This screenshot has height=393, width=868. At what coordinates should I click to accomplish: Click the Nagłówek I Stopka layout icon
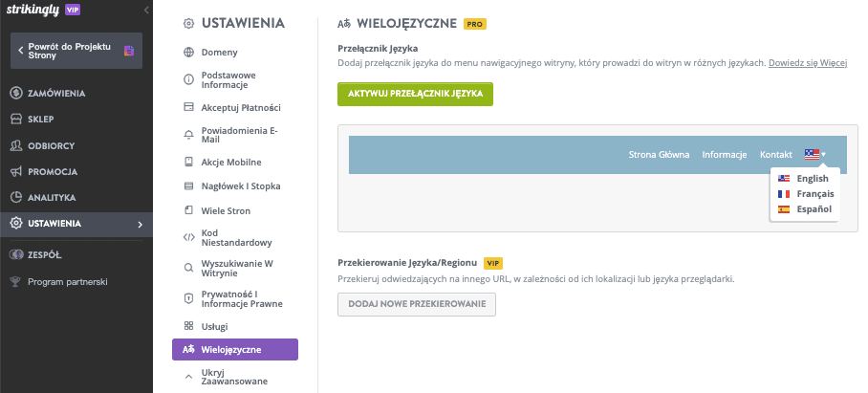(188, 186)
